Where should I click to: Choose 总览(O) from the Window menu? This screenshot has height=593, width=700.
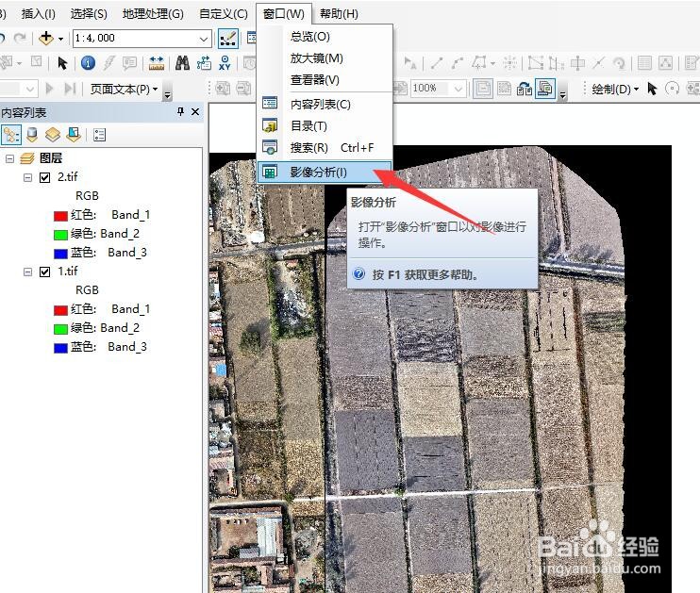[x=325, y=36]
